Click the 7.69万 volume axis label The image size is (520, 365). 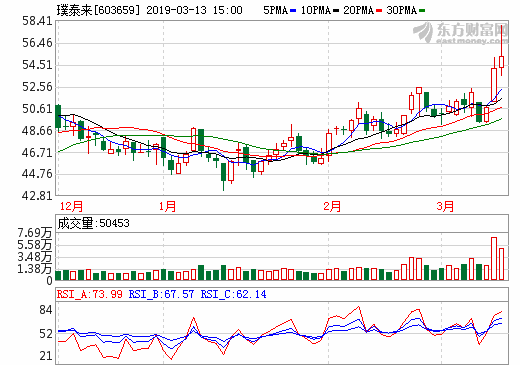(x=35, y=233)
